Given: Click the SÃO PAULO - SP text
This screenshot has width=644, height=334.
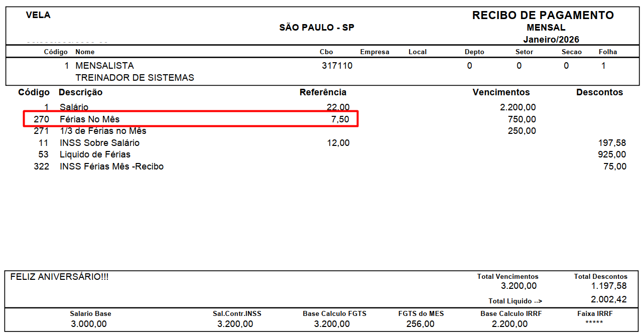Looking at the screenshot, I should click(x=317, y=28).
